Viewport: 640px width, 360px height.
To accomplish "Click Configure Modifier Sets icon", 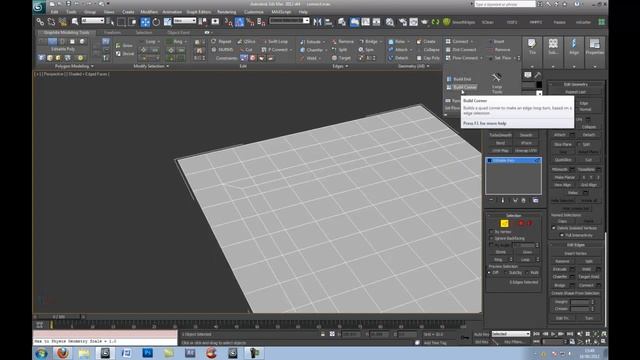I will click(x=535, y=200).
